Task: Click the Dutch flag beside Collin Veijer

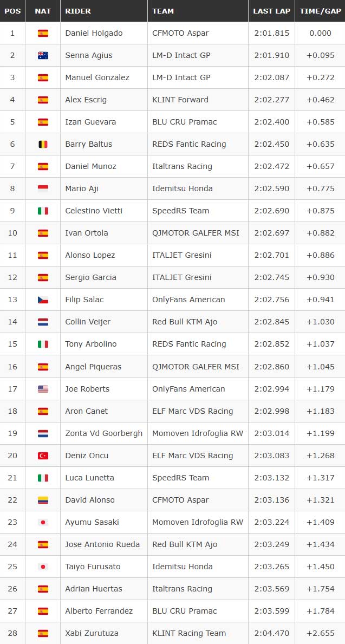Action: 43,322
